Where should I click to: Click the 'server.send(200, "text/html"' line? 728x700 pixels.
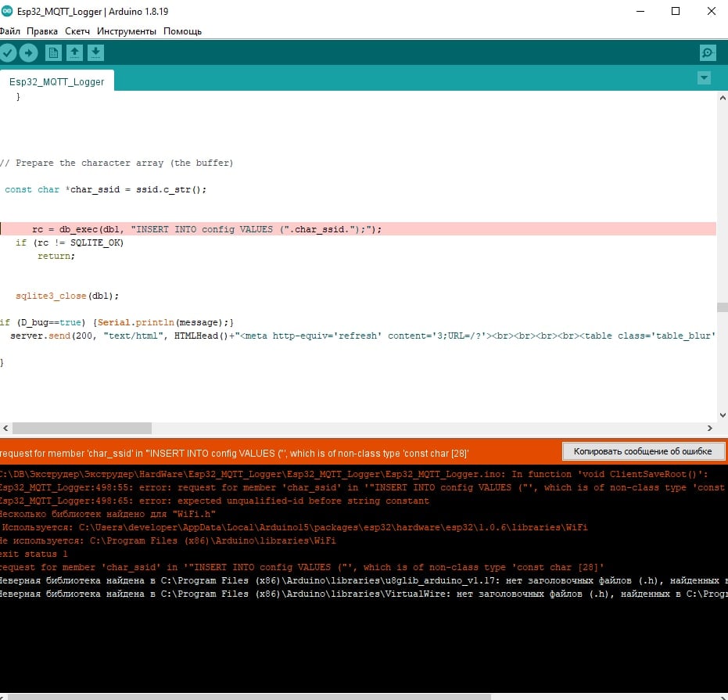[363, 336]
